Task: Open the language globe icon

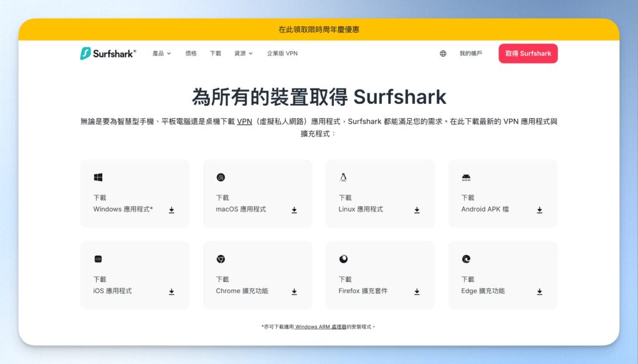Action: 443,54
